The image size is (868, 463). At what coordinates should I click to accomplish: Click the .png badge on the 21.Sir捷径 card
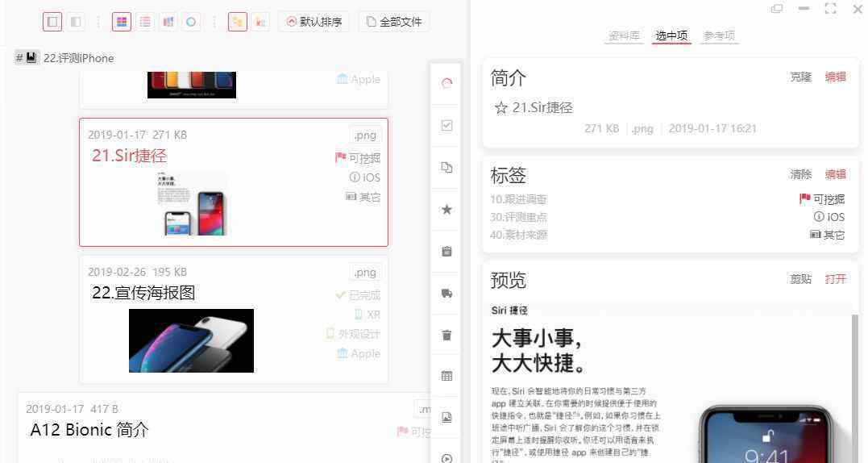pyautogui.click(x=365, y=136)
